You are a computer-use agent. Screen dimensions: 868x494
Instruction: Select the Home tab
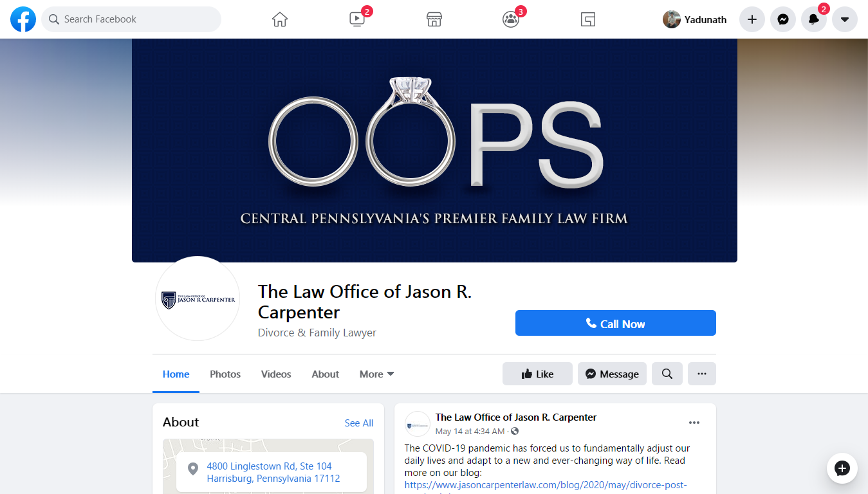(x=176, y=374)
